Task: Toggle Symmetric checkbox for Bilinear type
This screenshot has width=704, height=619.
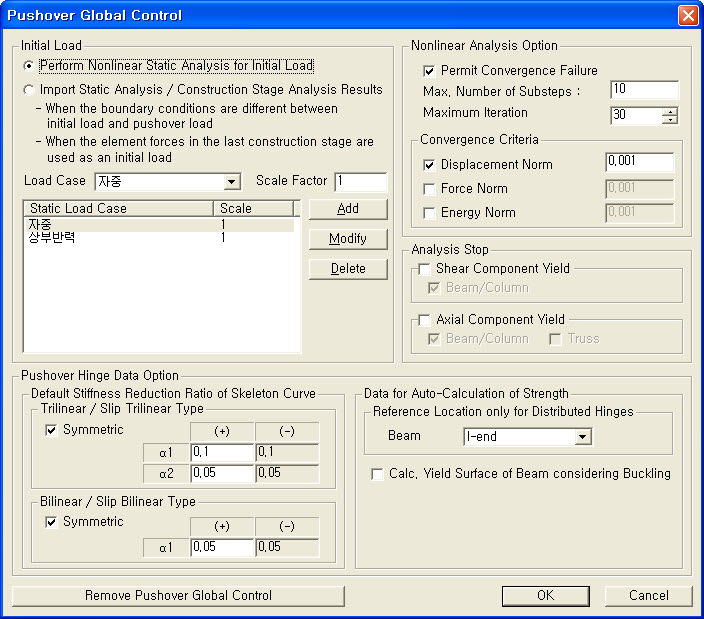Action: tap(51, 522)
